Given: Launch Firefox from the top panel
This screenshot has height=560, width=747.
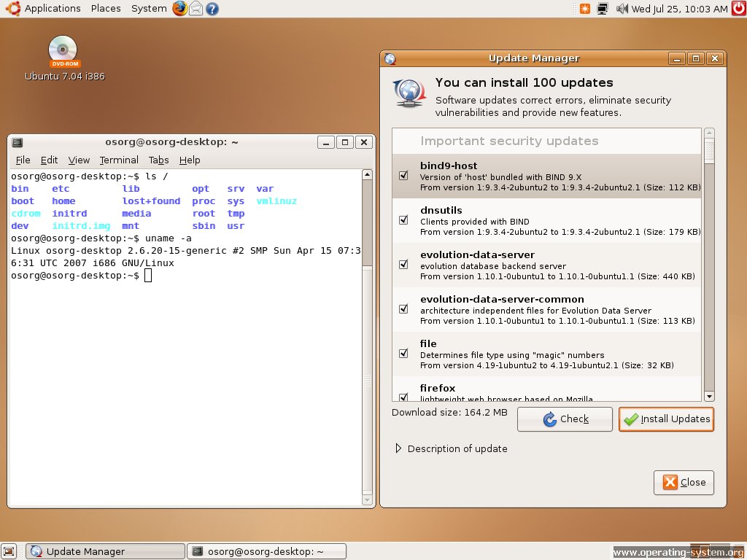Looking at the screenshot, I should pos(179,9).
